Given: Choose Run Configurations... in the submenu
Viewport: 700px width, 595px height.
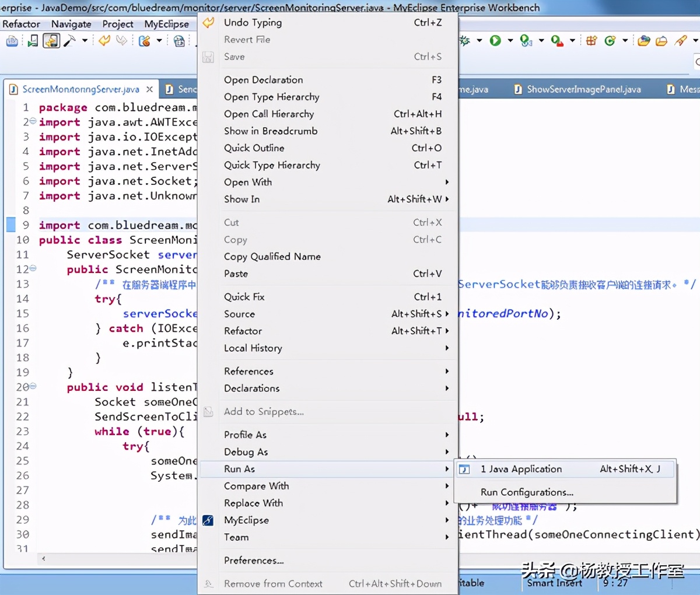Looking at the screenshot, I should point(527,492).
